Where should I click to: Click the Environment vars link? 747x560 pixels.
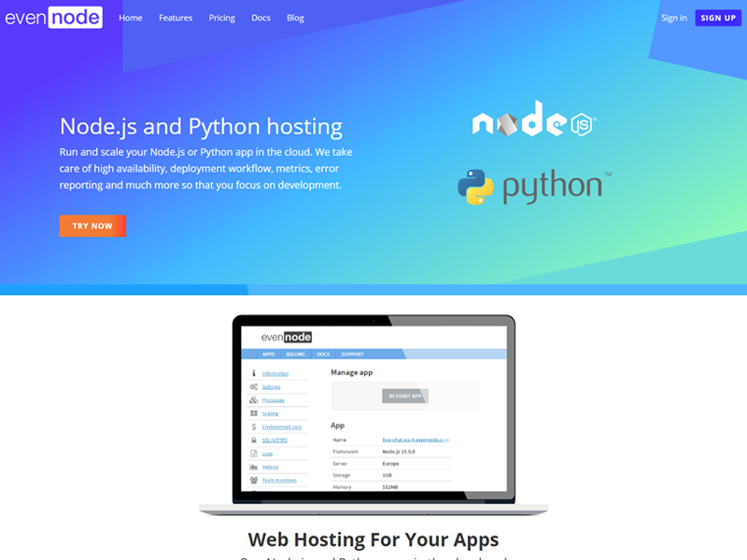(282, 427)
